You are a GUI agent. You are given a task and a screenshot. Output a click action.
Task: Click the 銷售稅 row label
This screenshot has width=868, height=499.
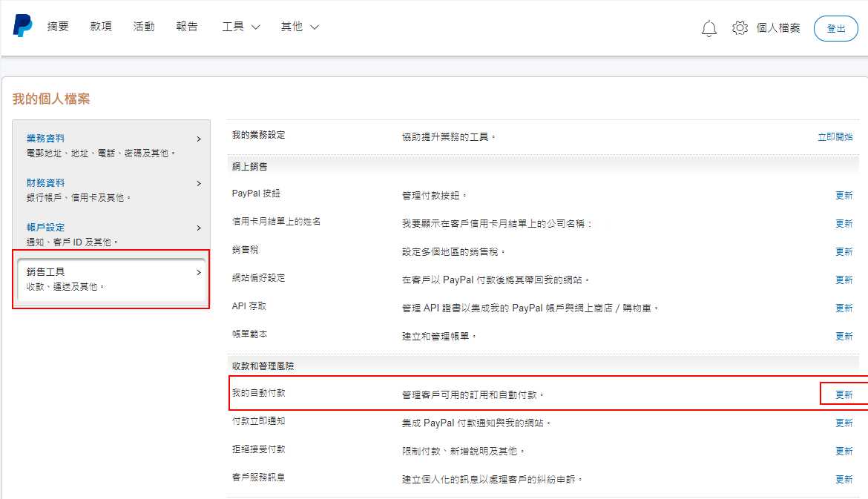tap(246, 249)
